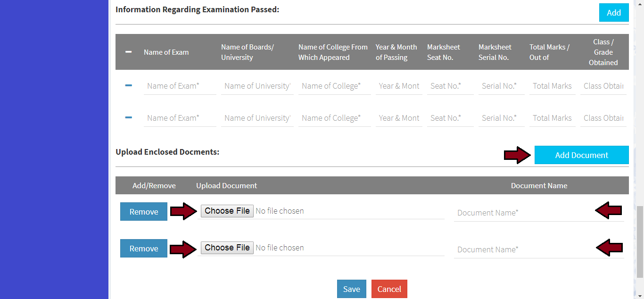Image resolution: width=644 pixels, height=299 pixels.
Task: Focus first row Seat No. field
Action: [x=450, y=86]
